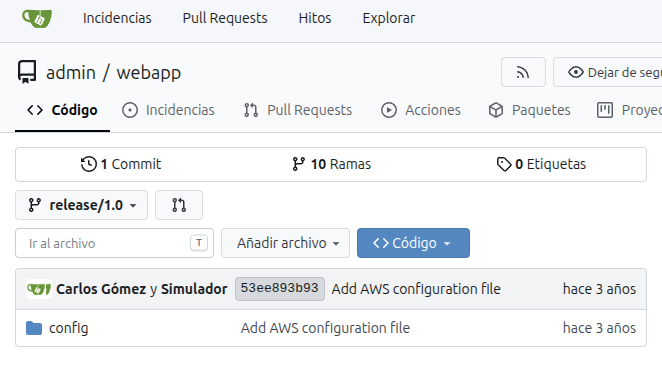Screen dimensions: 662x369
Task: Click hace 3 años in config row
Action: 599,328
